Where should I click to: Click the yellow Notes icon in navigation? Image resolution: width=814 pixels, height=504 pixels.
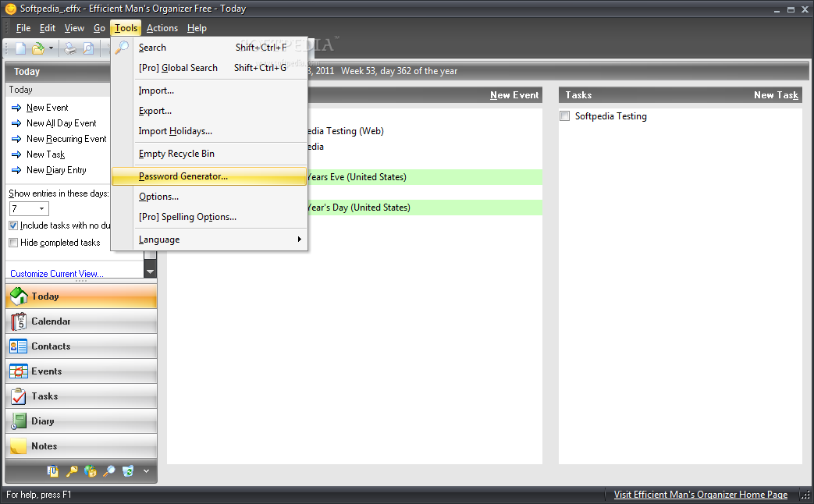coord(19,445)
